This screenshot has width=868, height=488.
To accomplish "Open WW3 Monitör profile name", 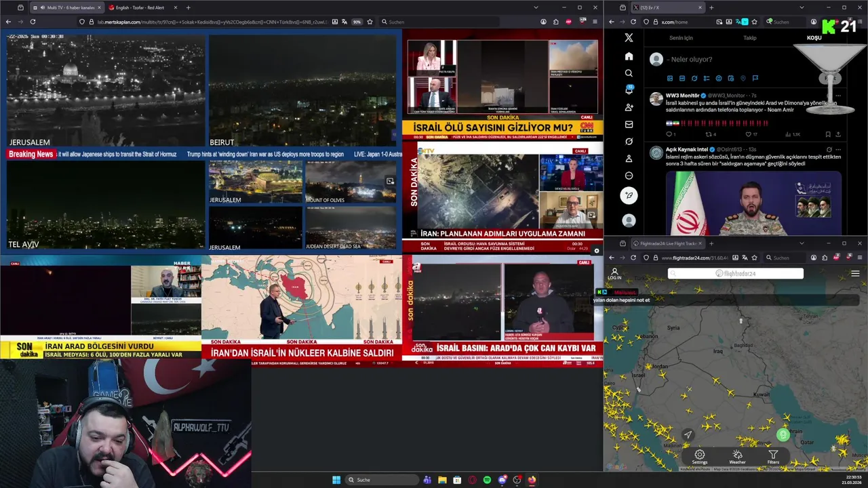I will click(x=682, y=96).
